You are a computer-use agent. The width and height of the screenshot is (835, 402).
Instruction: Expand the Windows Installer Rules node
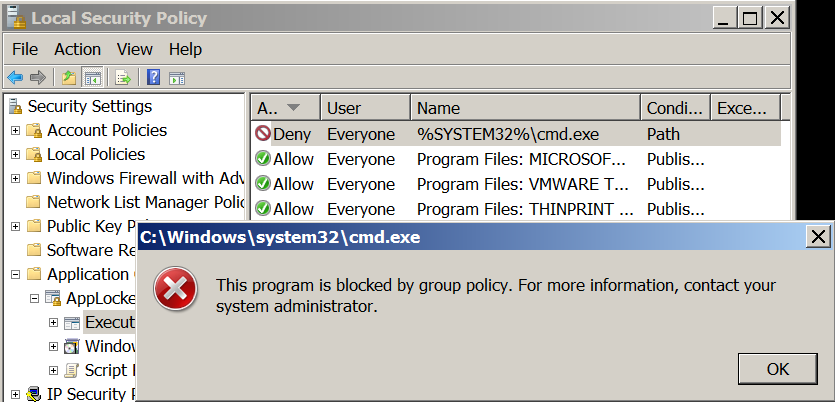point(53,347)
